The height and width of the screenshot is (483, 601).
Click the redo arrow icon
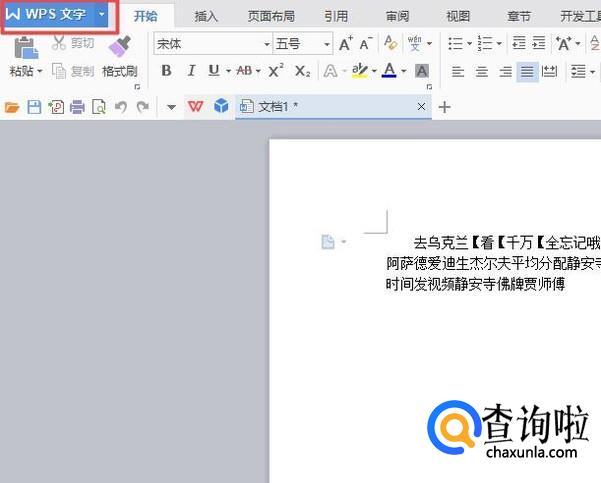tap(143, 107)
